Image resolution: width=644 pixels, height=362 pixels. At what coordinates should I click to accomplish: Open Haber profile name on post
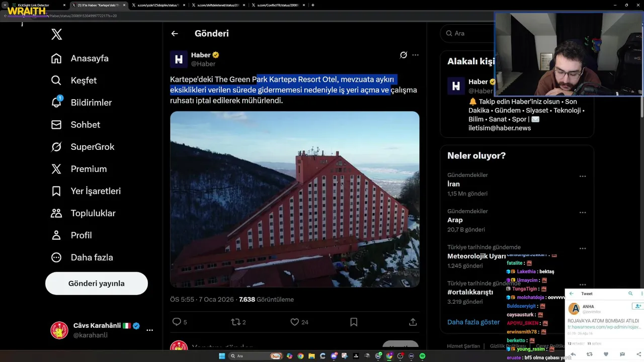(201, 55)
